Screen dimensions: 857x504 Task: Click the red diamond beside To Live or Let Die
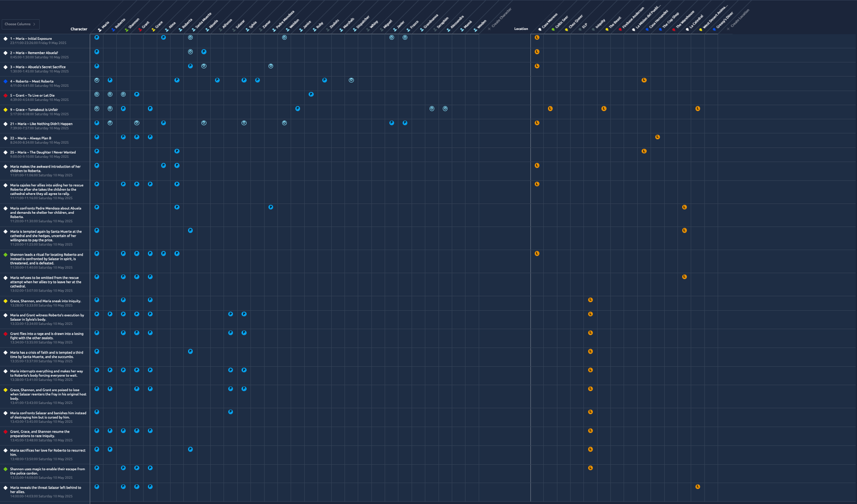[x=6, y=95]
